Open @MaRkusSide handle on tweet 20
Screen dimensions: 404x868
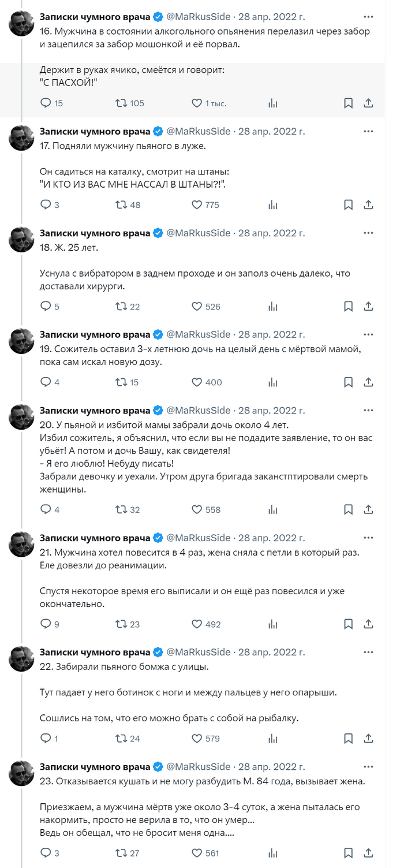tap(199, 411)
